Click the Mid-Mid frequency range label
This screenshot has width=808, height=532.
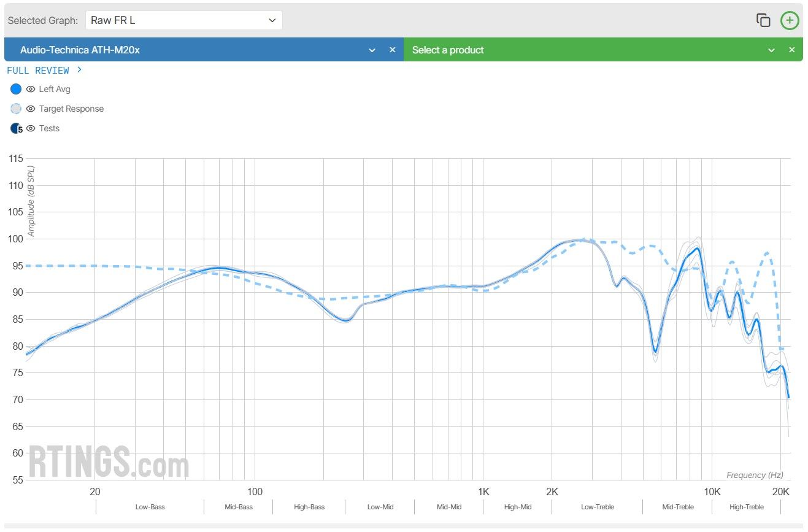pyautogui.click(x=449, y=507)
